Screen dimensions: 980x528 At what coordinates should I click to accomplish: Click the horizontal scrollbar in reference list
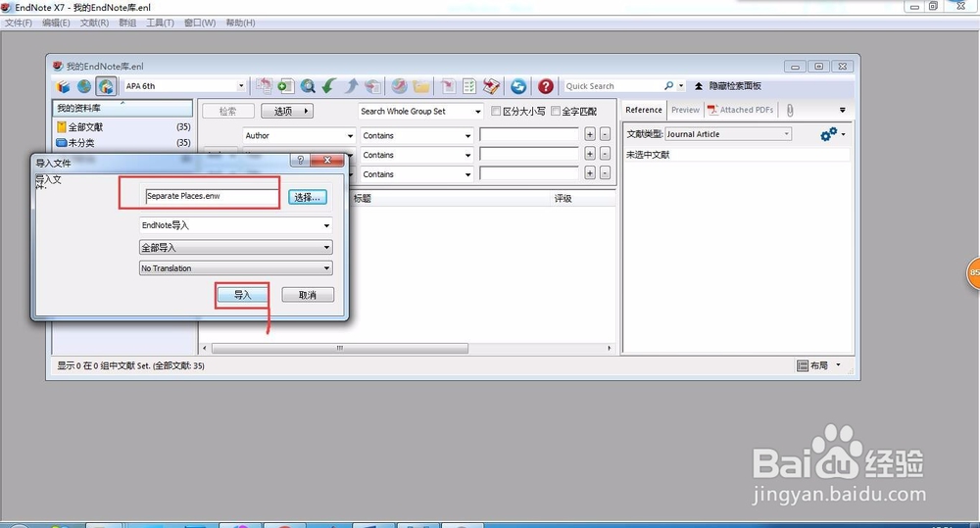(x=340, y=348)
